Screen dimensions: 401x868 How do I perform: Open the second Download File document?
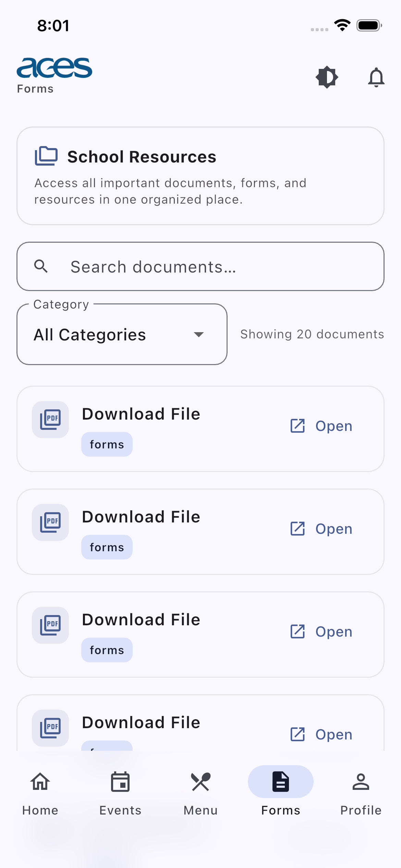(321, 529)
